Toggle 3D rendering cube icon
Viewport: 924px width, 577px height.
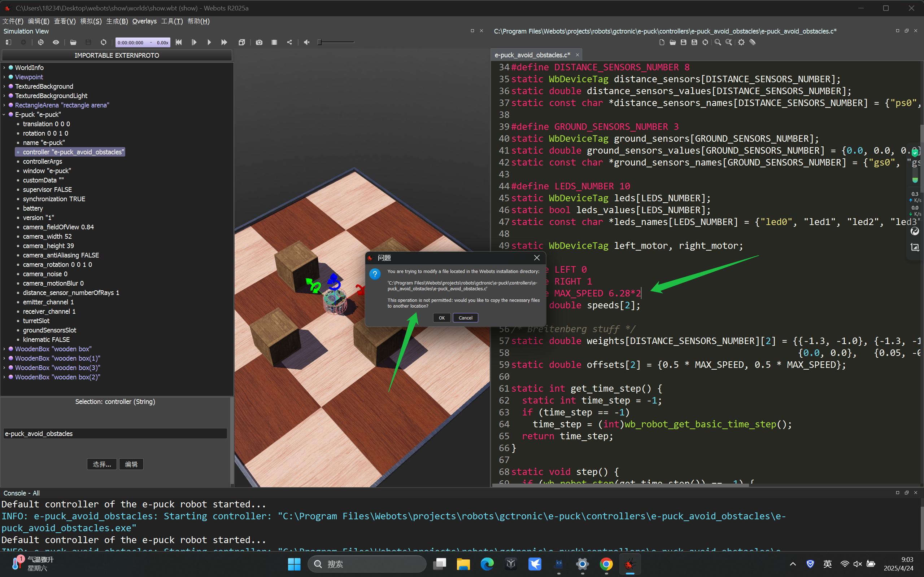[242, 42]
